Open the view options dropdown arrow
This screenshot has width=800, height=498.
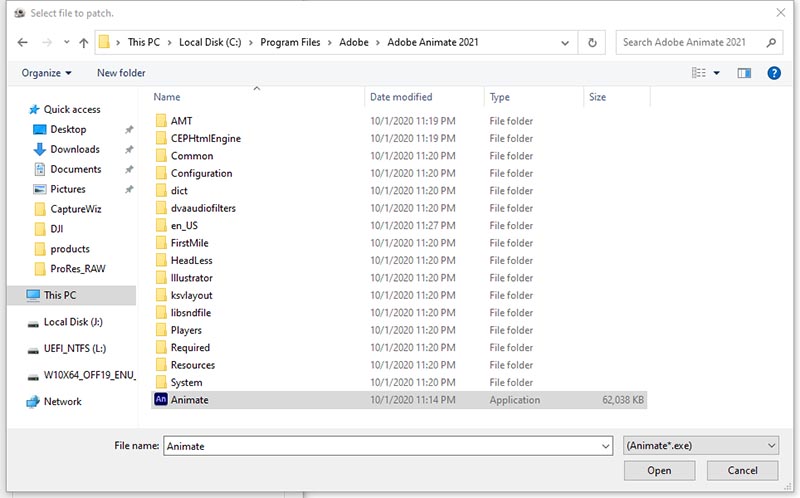pyautogui.click(x=716, y=73)
